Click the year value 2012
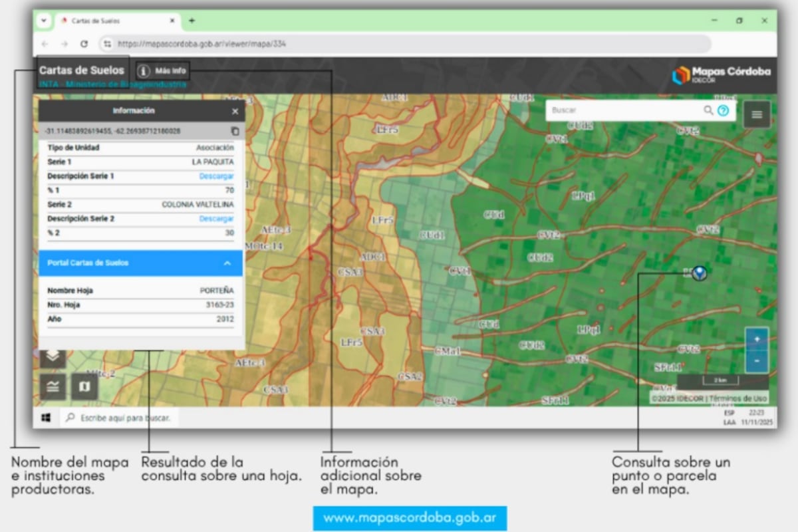This screenshot has height=532, width=798. click(x=225, y=319)
